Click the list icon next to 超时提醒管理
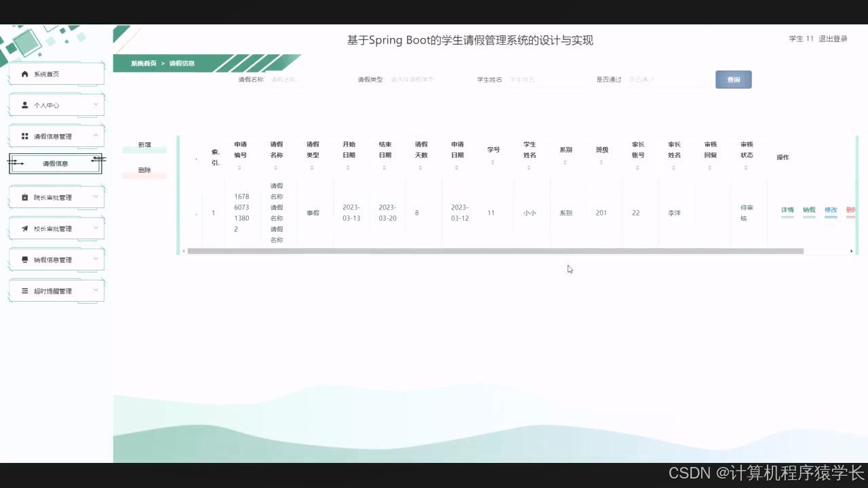The image size is (868, 488). (x=25, y=291)
